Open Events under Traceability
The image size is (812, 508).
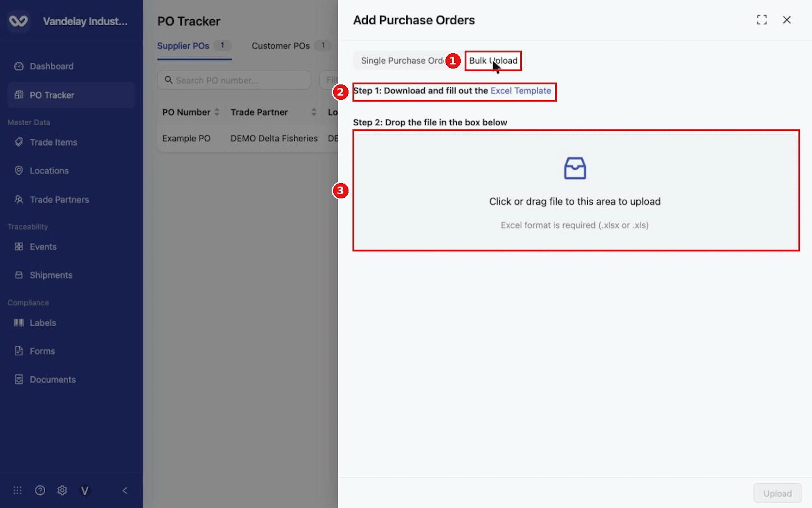tap(71, 247)
